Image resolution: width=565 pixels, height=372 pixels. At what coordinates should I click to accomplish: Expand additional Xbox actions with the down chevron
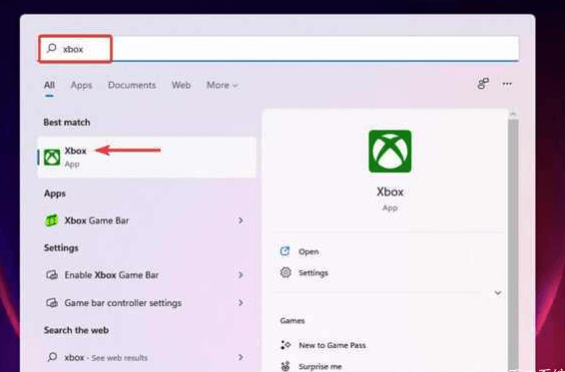click(498, 293)
